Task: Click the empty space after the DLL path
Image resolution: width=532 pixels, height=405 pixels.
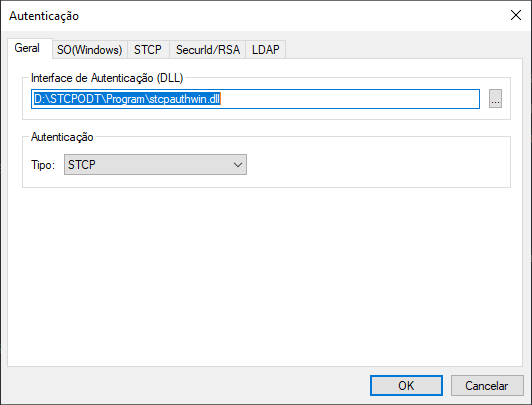Action: (349, 99)
